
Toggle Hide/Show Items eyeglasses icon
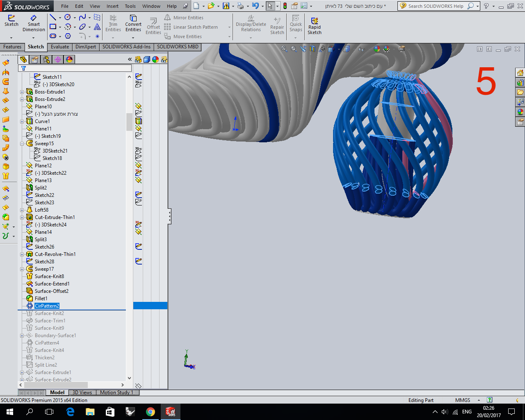(361, 49)
